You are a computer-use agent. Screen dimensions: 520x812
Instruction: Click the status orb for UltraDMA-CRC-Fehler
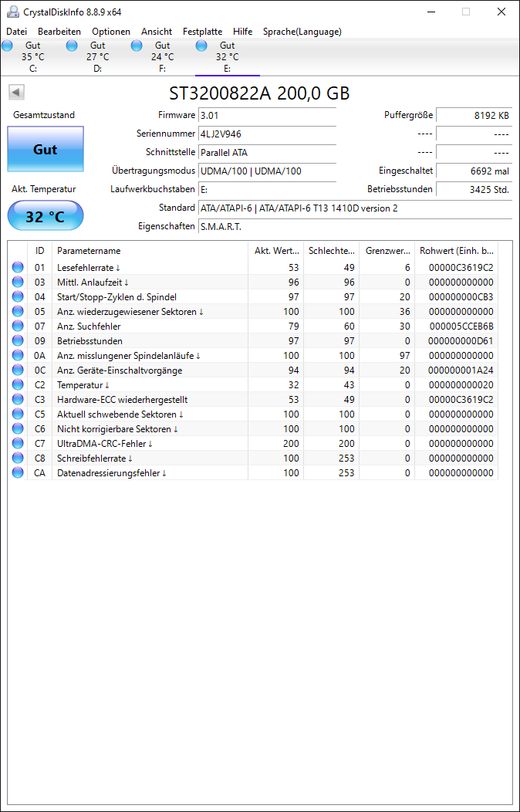pyautogui.click(x=18, y=444)
